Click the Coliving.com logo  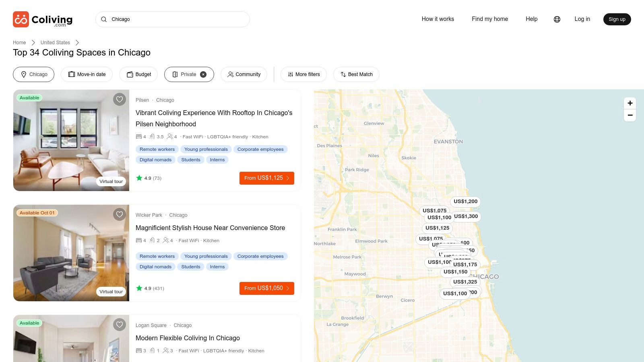click(43, 19)
